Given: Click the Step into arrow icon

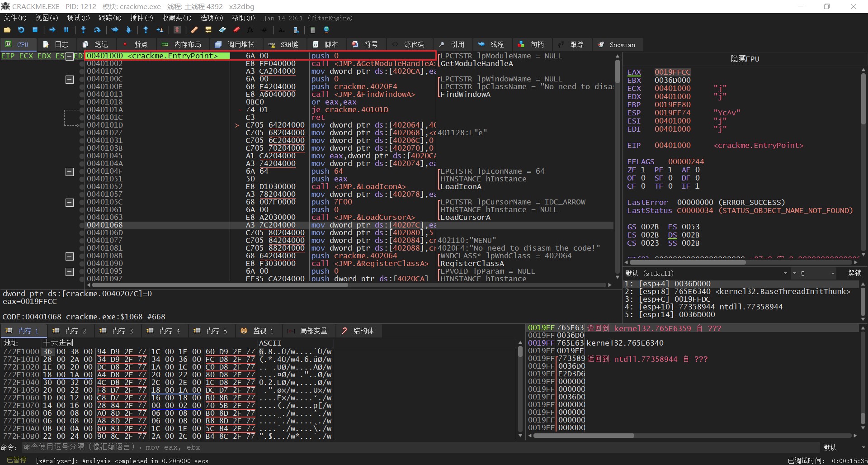Looking at the screenshot, I should pos(83,30).
